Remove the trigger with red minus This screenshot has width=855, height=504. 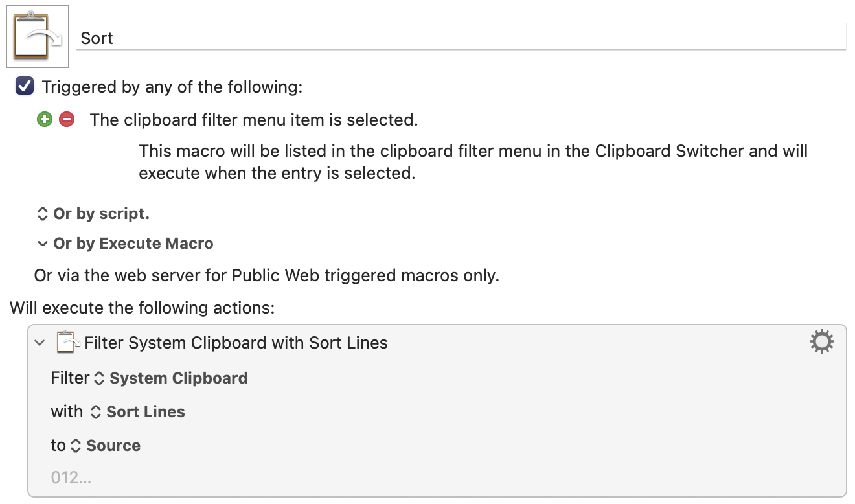(x=67, y=119)
